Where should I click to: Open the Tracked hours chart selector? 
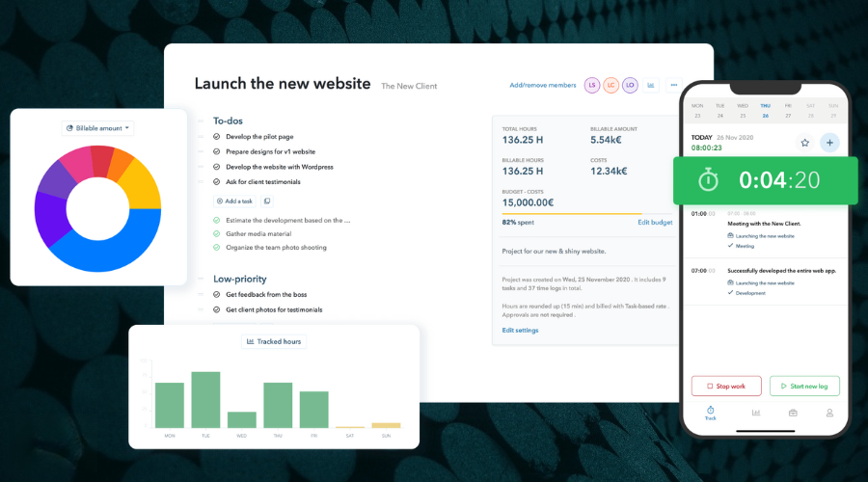click(x=274, y=341)
